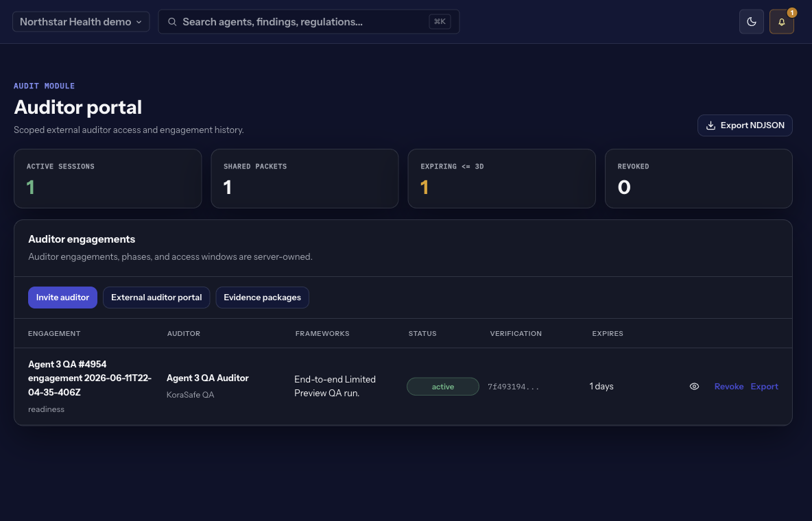
Task: Focus the search agents, findings, regulations field
Action: [309, 22]
